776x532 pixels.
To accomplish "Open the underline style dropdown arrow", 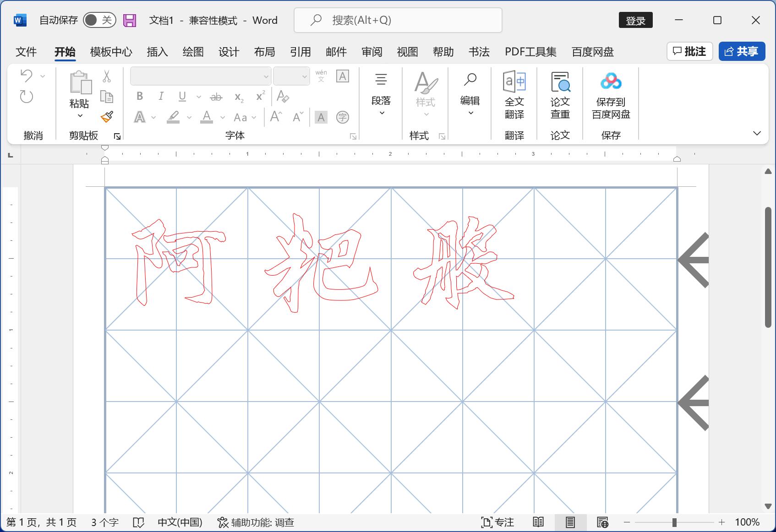I will (x=198, y=97).
